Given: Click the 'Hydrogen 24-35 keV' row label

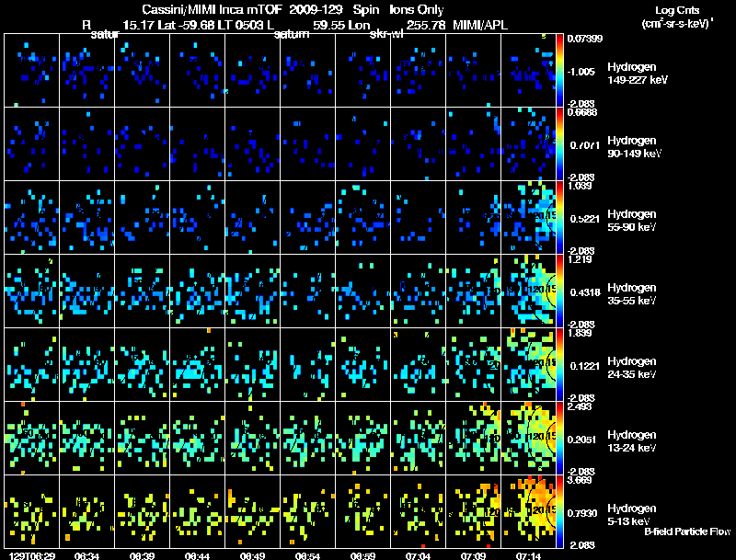Looking at the screenshot, I should click(632, 368).
